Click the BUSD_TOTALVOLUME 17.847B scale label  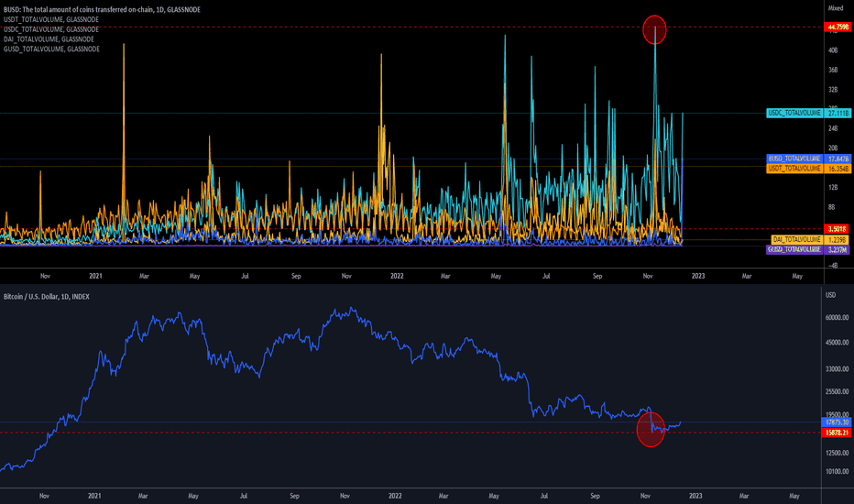coord(809,159)
